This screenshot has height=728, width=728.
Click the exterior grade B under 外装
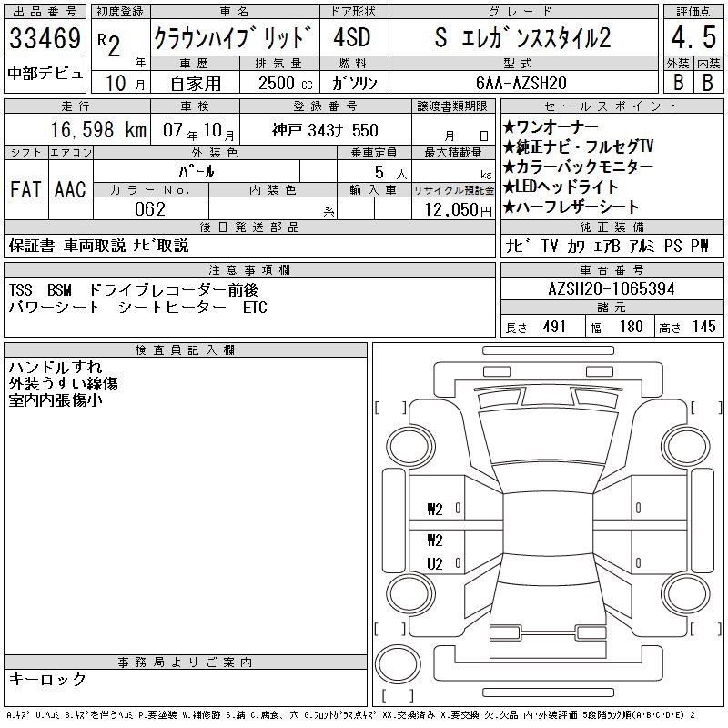[x=679, y=82]
